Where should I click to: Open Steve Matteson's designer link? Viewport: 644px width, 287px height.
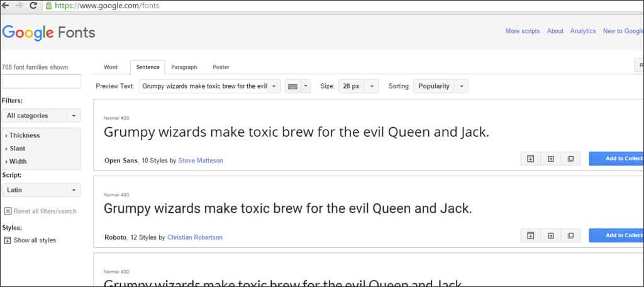(201, 160)
